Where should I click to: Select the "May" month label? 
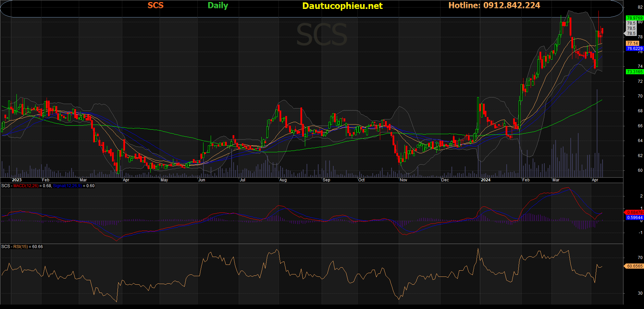click(x=164, y=180)
